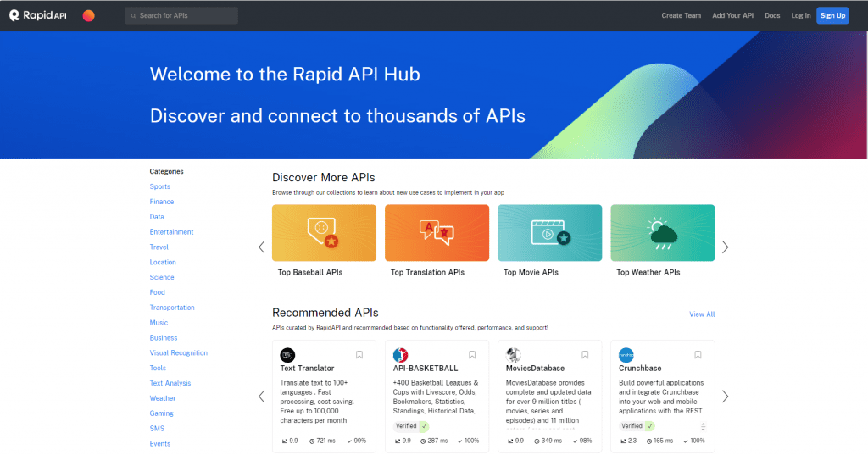
Task: Click the orange circle icon beside the logo
Action: 88,15
